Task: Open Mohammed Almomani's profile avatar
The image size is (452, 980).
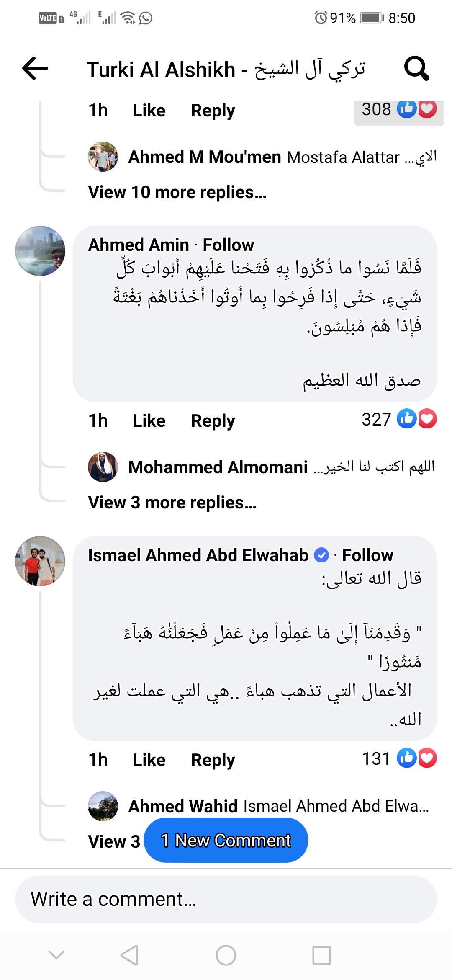Action: [102, 467]
